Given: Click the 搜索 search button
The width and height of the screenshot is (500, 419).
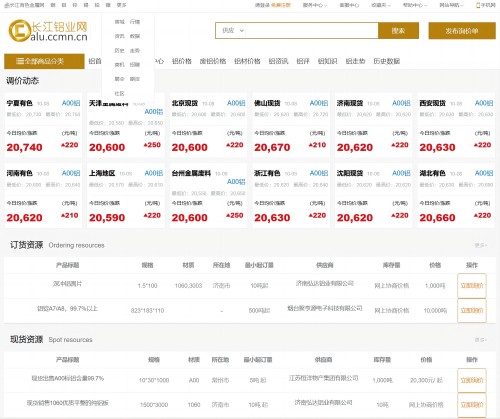Looking at the screenshot, I should pyautogui.click(x=398, y=31).
